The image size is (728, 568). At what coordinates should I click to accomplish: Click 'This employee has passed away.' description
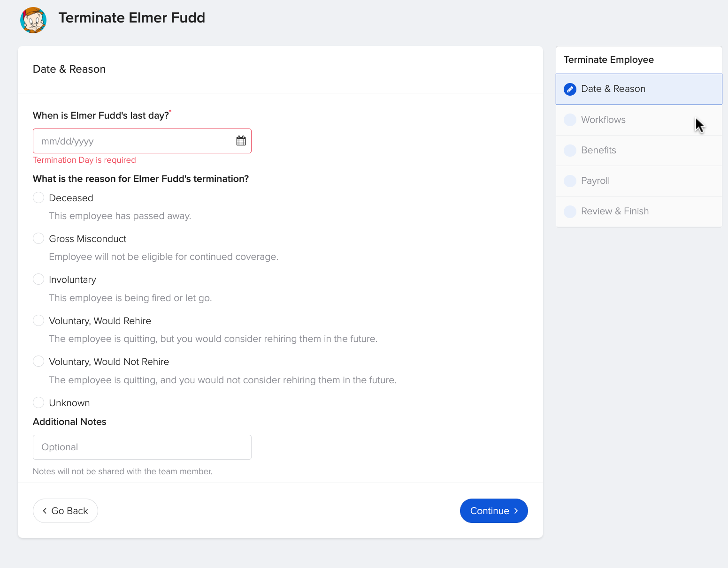coord(120,216)
